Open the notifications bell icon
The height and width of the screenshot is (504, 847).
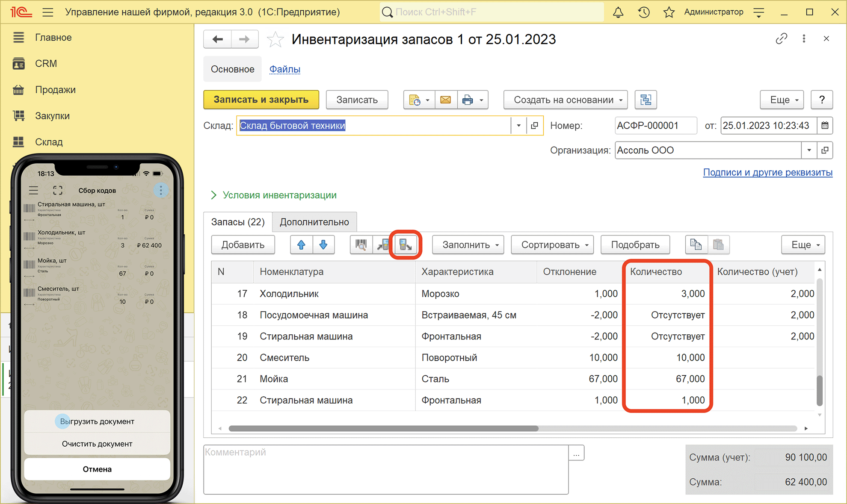point(618,12)
